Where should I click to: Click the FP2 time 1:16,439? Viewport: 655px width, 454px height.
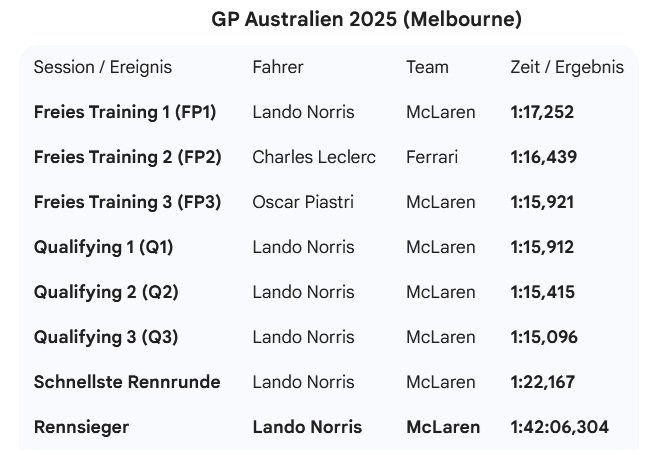(x=544, y=157)
